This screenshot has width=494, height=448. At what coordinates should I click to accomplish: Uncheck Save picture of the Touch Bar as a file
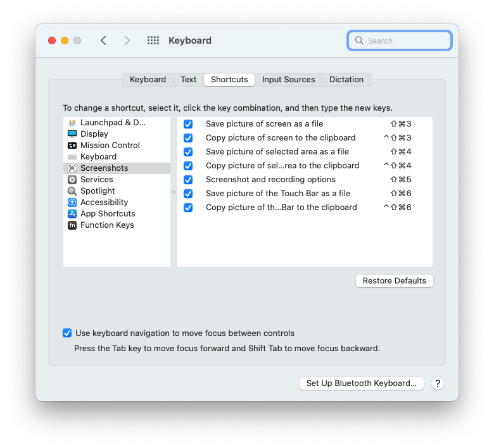[188, 194]
